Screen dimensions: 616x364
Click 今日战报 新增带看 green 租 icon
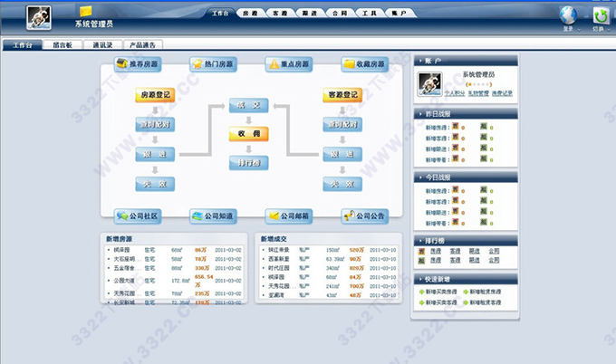click(484, 222)
